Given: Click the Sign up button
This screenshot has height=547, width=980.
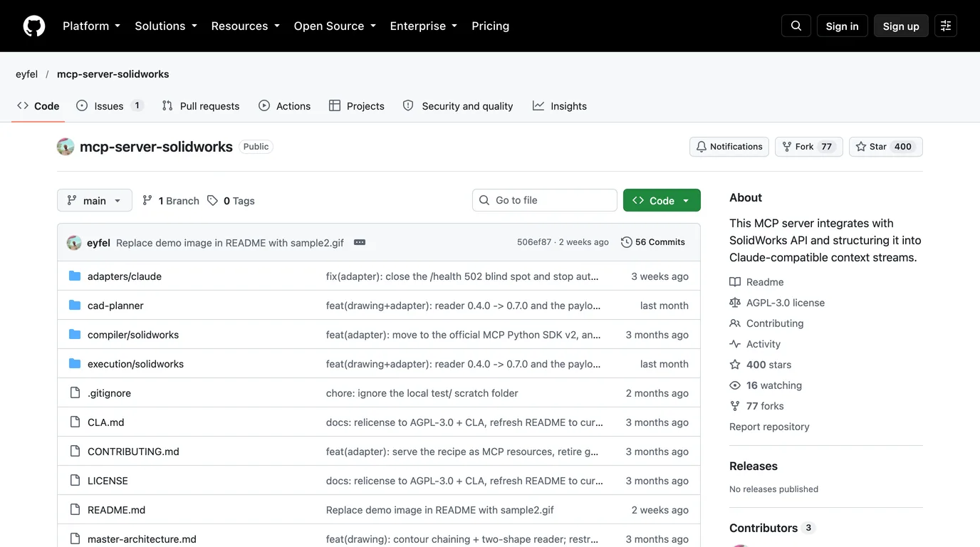Looking at the screenshot, I should coord(901,26).
